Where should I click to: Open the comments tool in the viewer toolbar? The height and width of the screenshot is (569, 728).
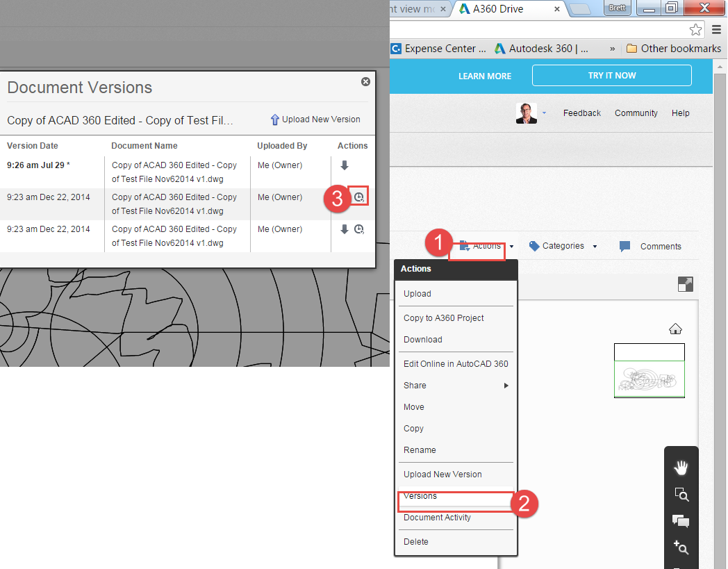pos(681,521)
